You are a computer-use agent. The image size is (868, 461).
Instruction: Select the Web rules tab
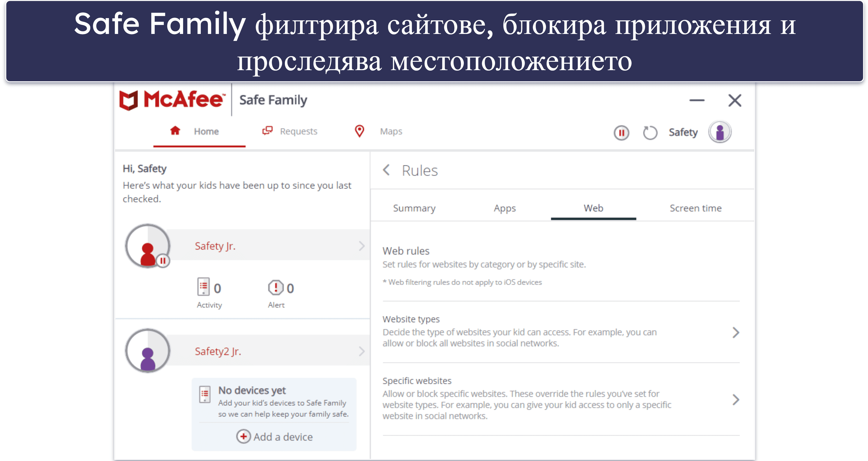click(593, 208)
